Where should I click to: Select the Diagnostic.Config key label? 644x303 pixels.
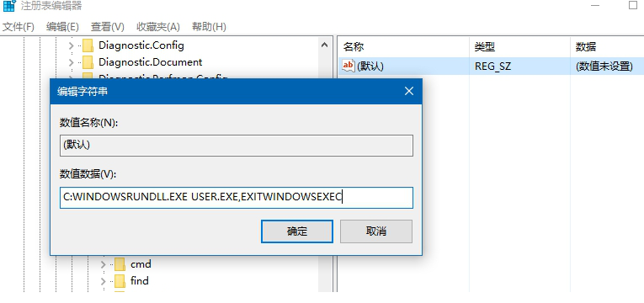(141, 45)
